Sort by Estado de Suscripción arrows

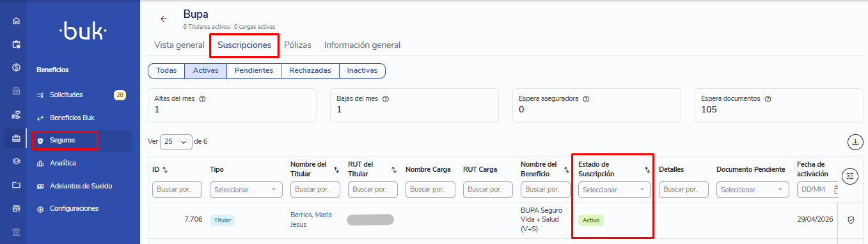pyautogui.click(x=647, y=170)
